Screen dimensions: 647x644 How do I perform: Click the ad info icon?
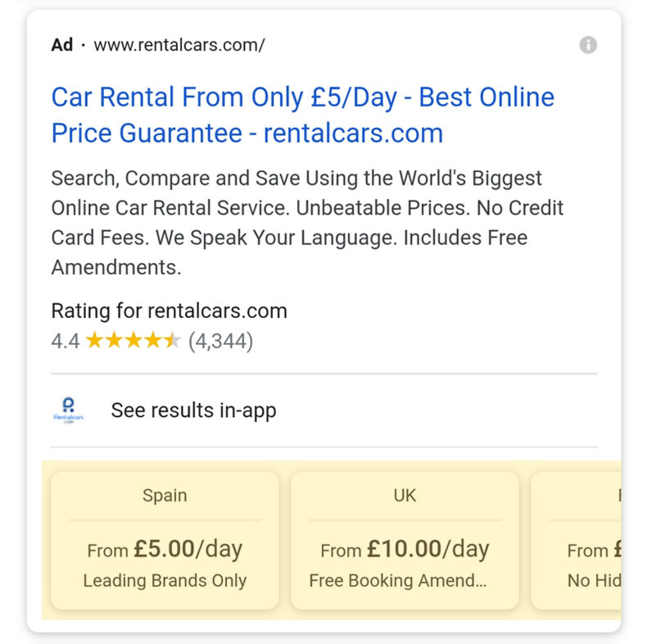point(588,45)
